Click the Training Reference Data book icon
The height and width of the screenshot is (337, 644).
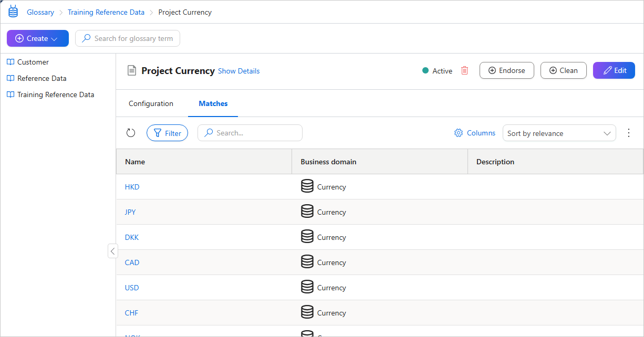pos(11,94)
